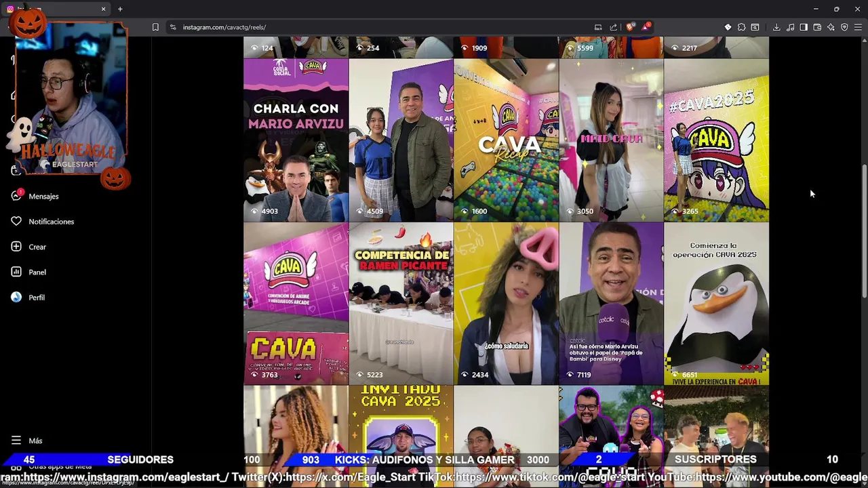The image size is (868, 488).
Task: Click the Notificaciones heart icon
Action: (16, 221)
